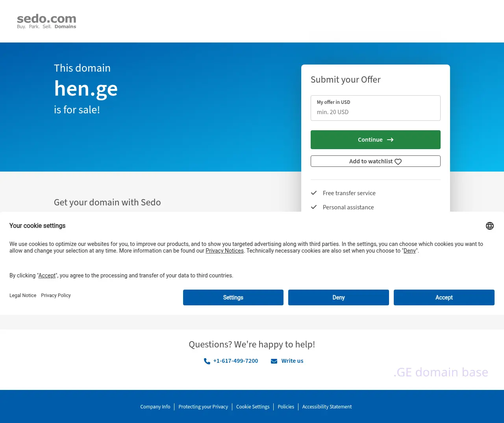This screenshot has height=423, width=504.
Task: Enter offer in the USD input field
Action: (375, 112)
